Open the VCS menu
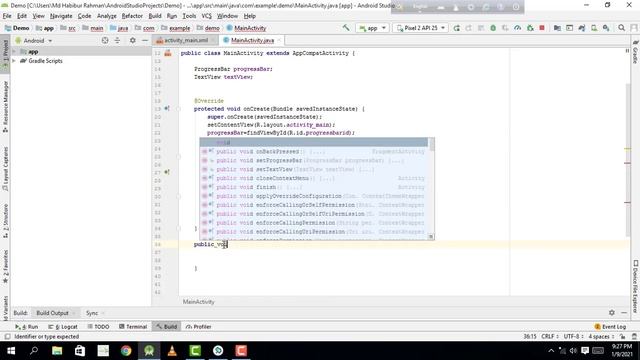Viewport: 640px width, 360px height. pyautogui.click(x=207, y=16)
